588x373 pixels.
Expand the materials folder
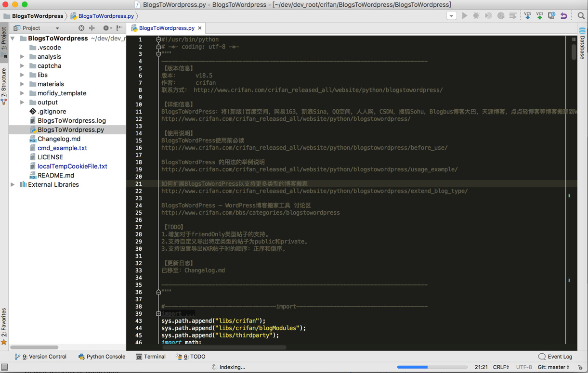[x=22, y=84]
